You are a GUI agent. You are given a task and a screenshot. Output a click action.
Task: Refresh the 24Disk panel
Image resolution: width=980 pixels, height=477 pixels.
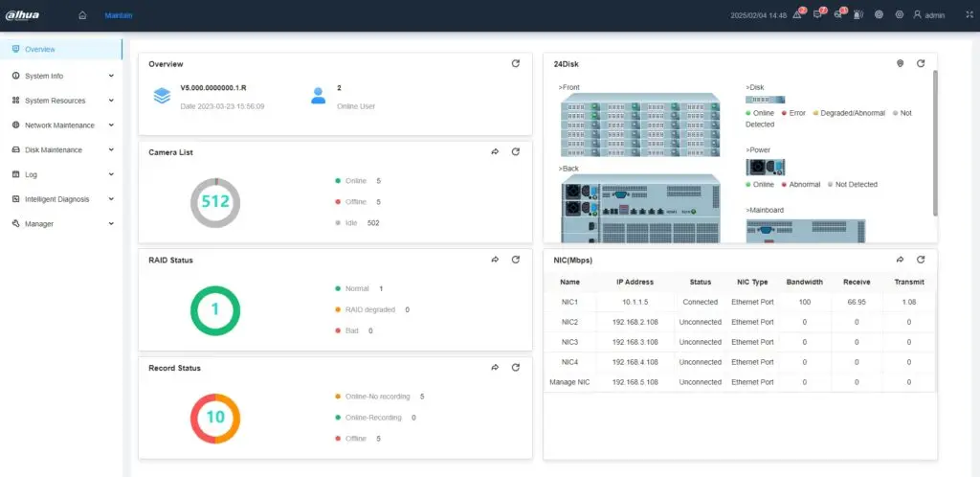(921, 64)
